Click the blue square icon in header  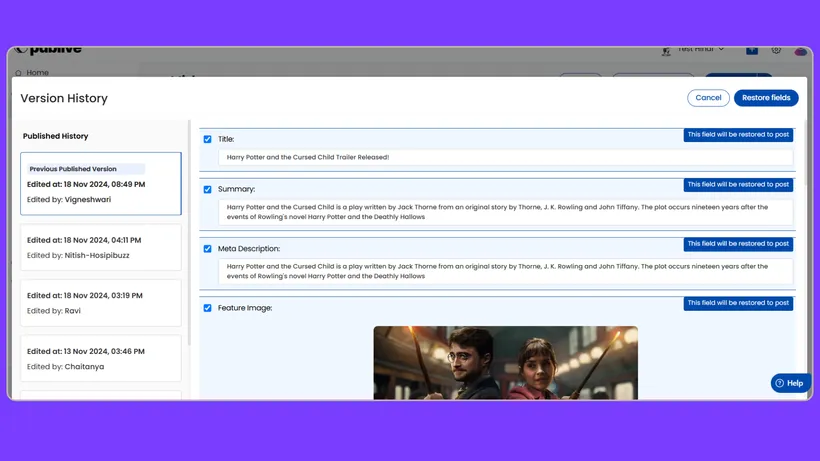pos(752,50)
